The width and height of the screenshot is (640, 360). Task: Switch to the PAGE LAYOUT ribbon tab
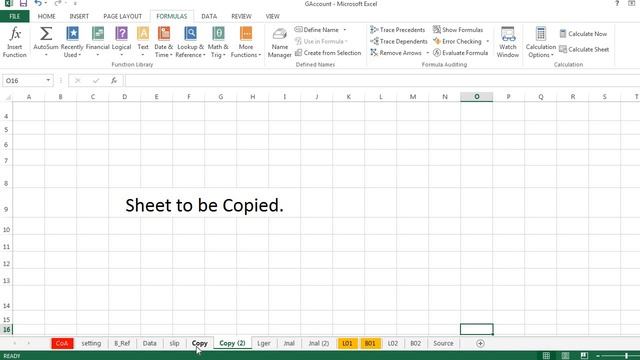[122, 16]
